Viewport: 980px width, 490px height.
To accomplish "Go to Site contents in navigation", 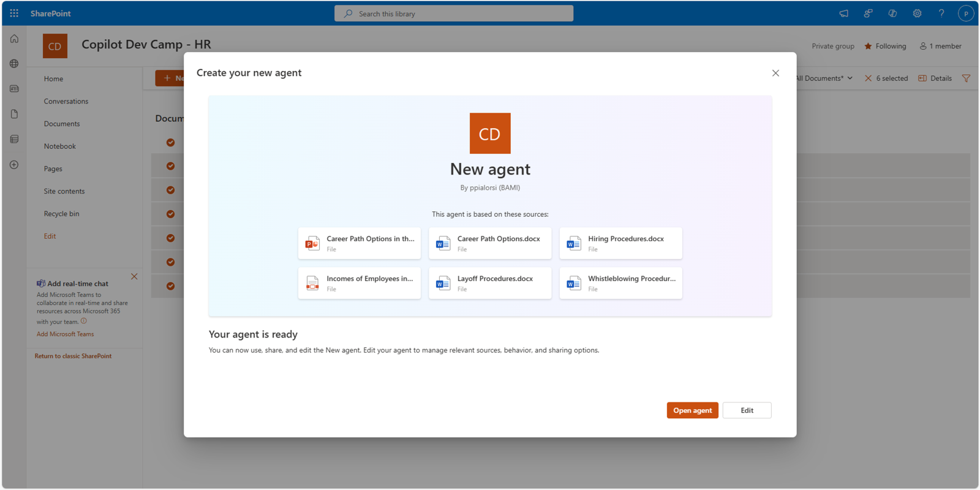I will coord(64,191).
